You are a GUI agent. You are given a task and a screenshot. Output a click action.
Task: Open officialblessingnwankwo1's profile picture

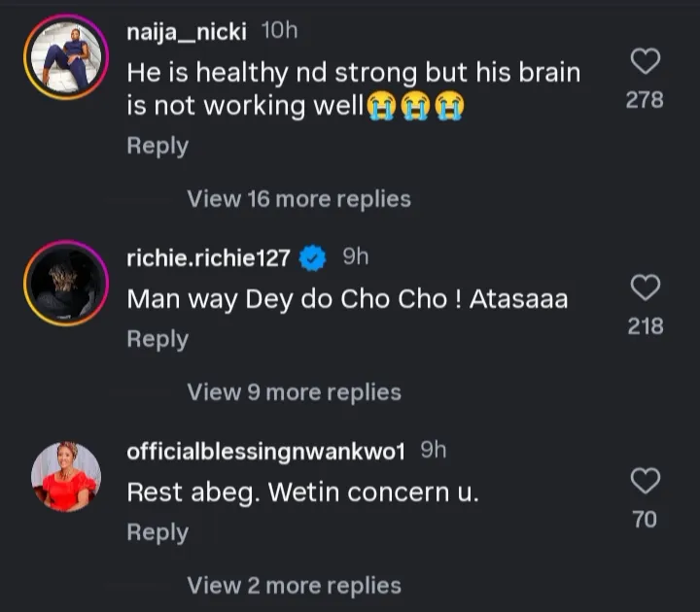point(66,476)
